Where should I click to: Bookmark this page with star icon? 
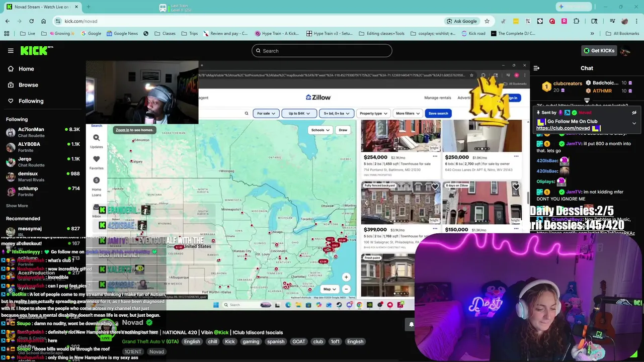pyautogui.click(x=487, y=21)
